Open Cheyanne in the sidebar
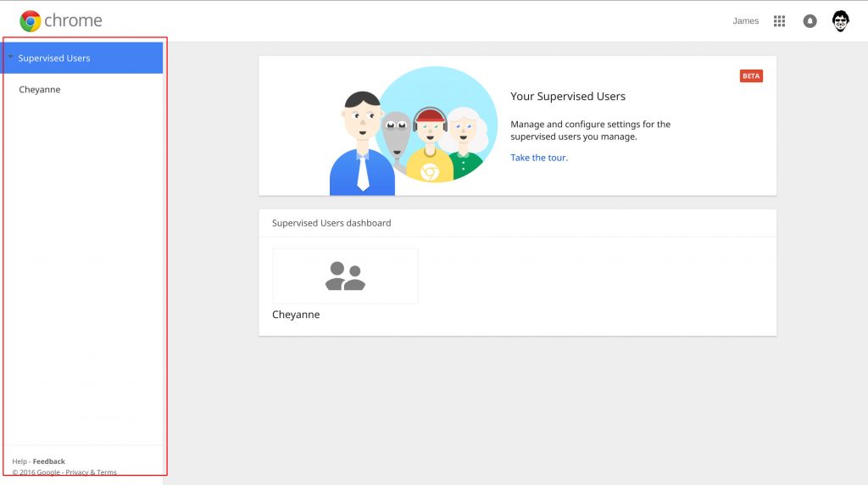 click(39, 90)
